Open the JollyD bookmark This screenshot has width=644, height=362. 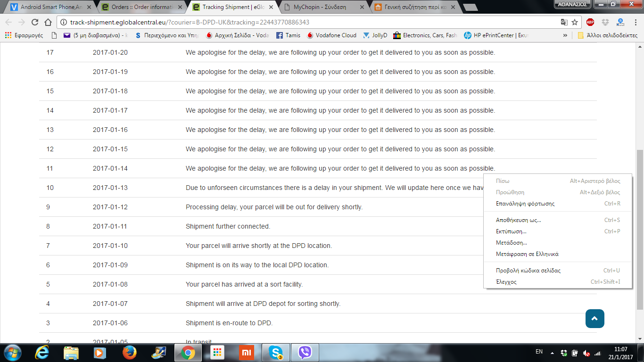pyautogui.click(x=375, y=35)
